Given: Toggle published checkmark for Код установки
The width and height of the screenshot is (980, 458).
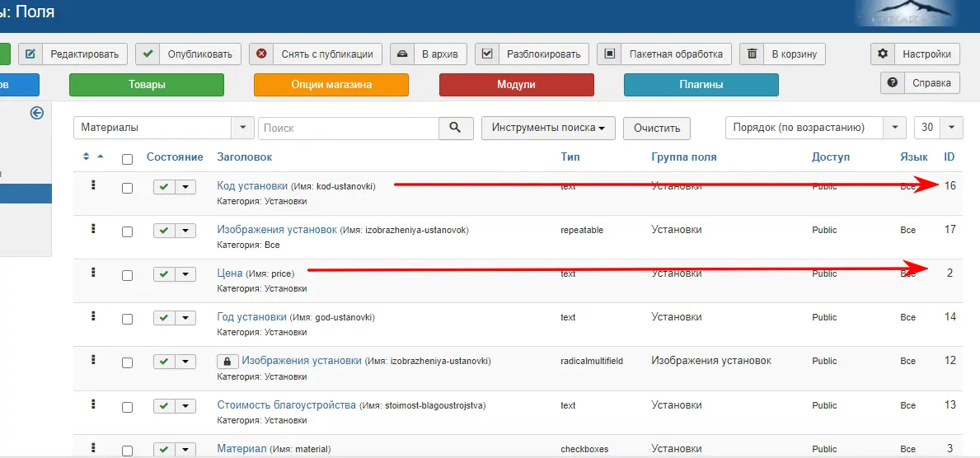Looking at the screenshot, I should 164,187.
